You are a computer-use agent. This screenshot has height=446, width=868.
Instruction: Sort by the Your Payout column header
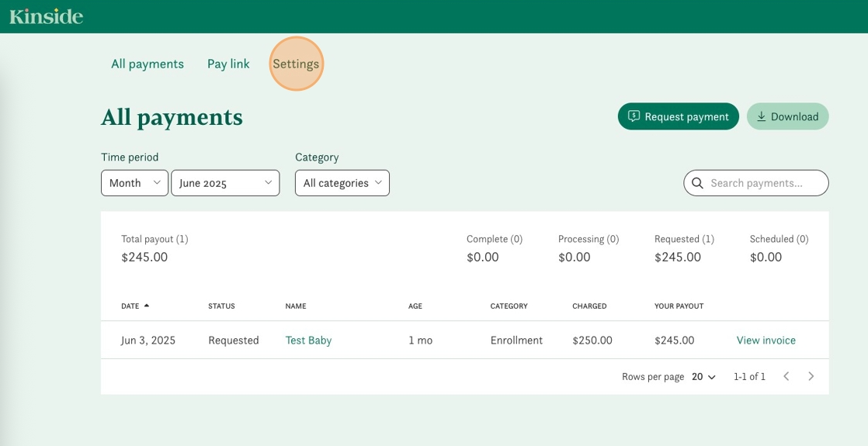point(679,306)
